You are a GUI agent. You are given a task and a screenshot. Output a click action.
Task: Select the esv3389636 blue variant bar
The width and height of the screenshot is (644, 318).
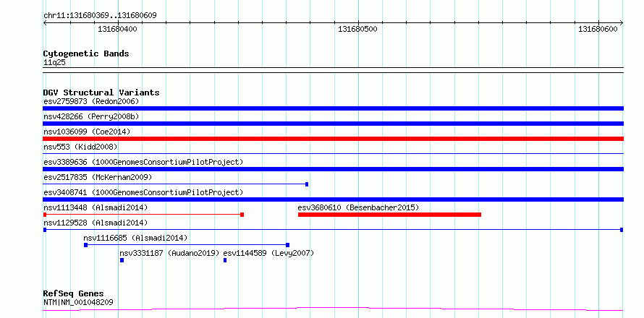333,169
